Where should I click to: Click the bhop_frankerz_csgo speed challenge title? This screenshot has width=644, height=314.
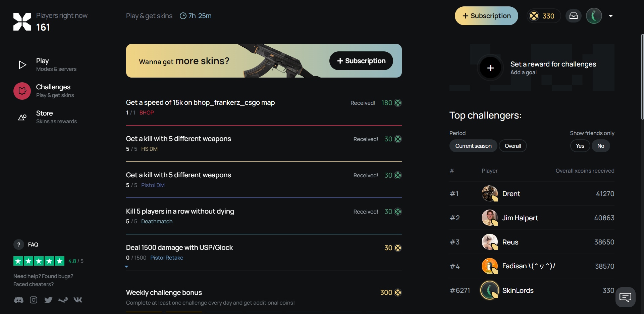pyautogui.click(x=200, y=102)
